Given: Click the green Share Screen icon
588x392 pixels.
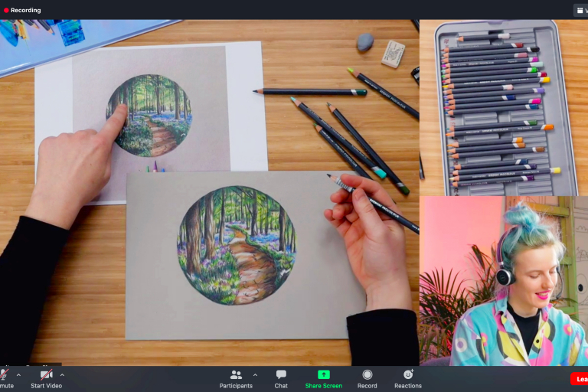Looking at the screenshot, I should 324,374.
